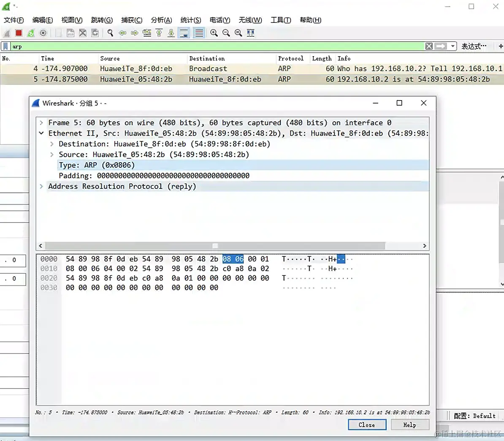Open the 编辑(E) menu
Image resolution: width=504 pixels, height=441 pixels.
pyautogui.click(x=43, y=20)
